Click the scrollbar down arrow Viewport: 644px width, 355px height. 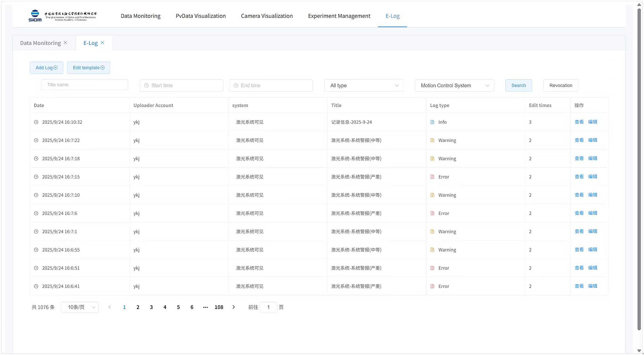pos(639,351)
